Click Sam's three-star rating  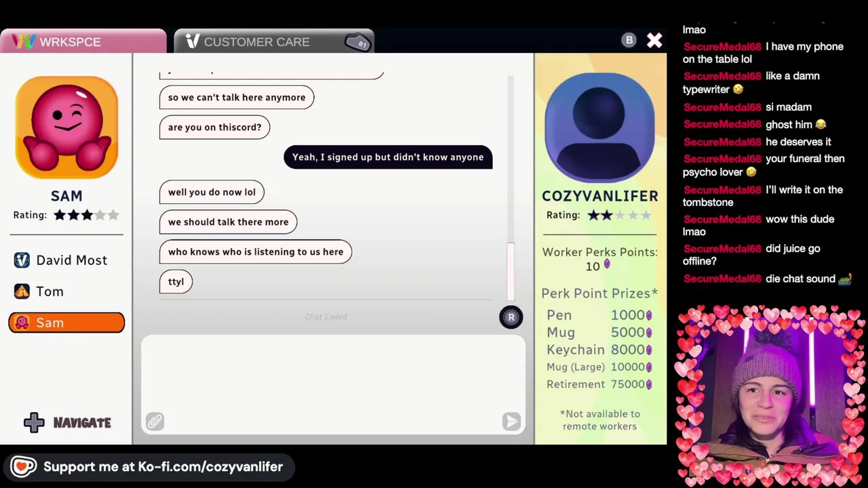pos(86,215)
